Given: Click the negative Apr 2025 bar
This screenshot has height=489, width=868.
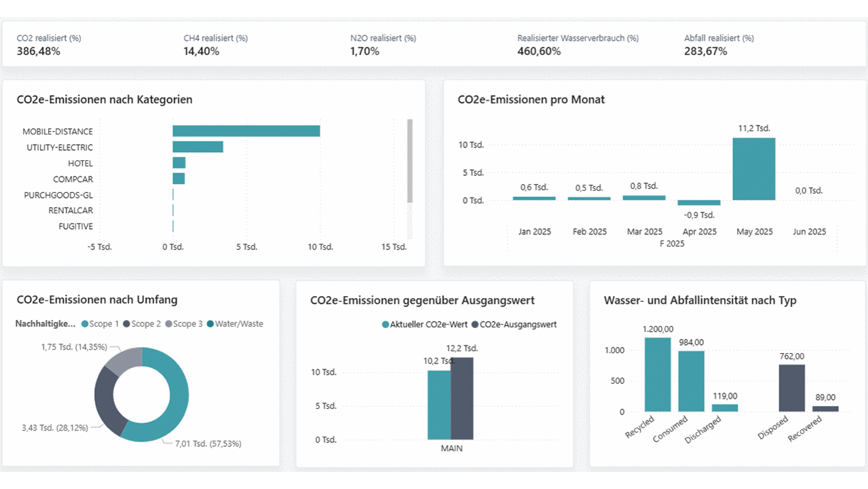Looking at the screenshot, I should point(698,202).
